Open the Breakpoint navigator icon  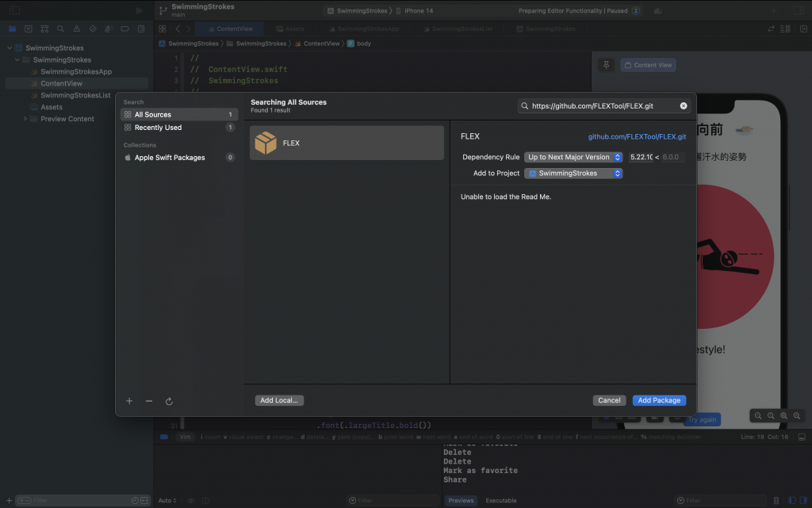pos(124,29)
